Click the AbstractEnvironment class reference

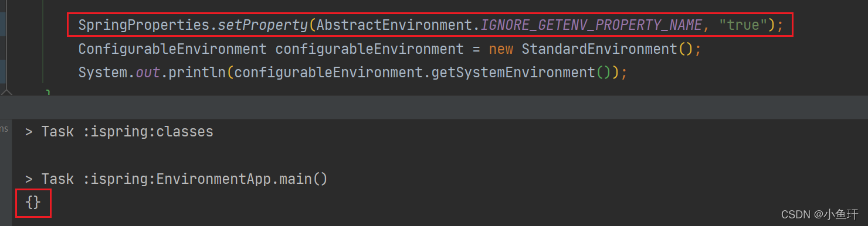click(394, 25)
